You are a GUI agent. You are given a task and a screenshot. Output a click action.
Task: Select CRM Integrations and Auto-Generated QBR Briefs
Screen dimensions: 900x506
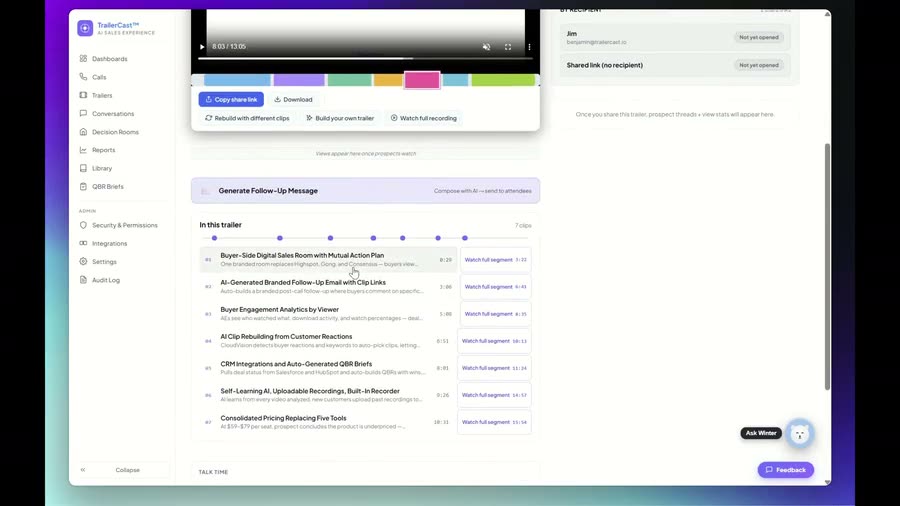(x=327, y=368)
